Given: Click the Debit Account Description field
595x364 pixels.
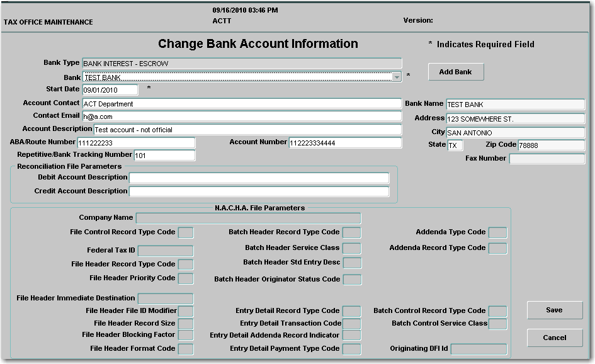Looking at the screenshot, I should [x=259, y=178].
